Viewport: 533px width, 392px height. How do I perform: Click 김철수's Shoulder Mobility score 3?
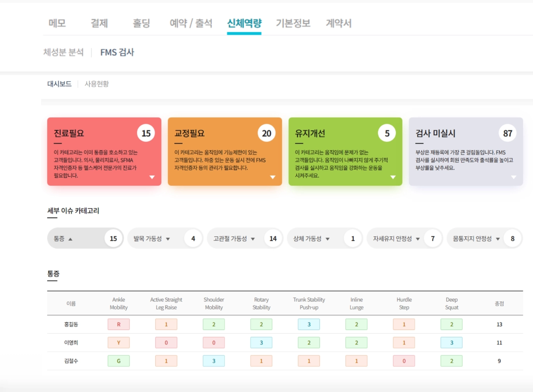pos(214,361)
